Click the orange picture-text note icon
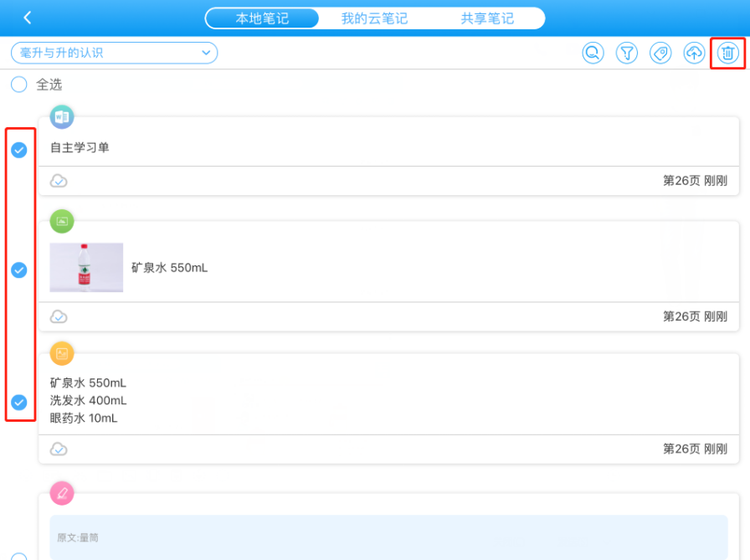Image resolution: width=750 pixels, height=560 pixels. (62, 353)
